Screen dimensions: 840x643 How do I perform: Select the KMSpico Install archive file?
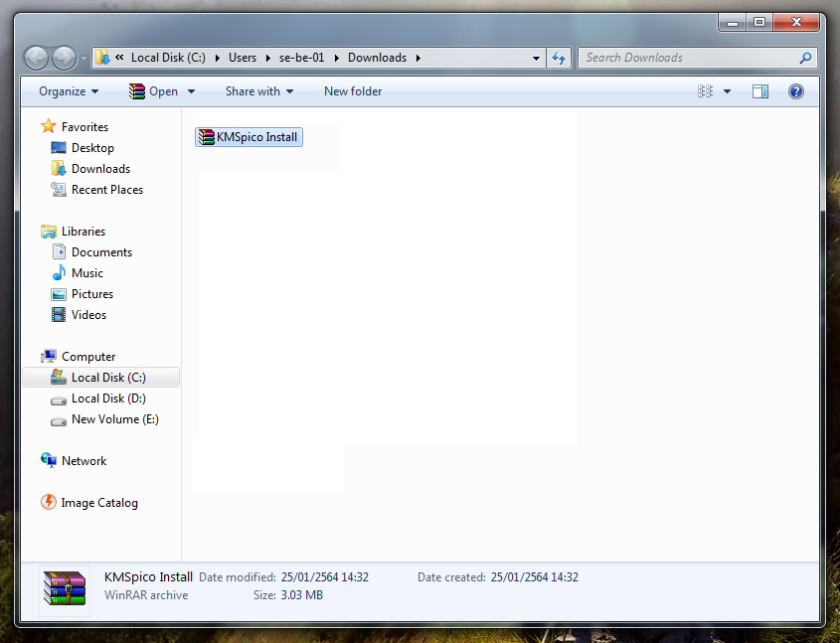[x=249, y=137]
